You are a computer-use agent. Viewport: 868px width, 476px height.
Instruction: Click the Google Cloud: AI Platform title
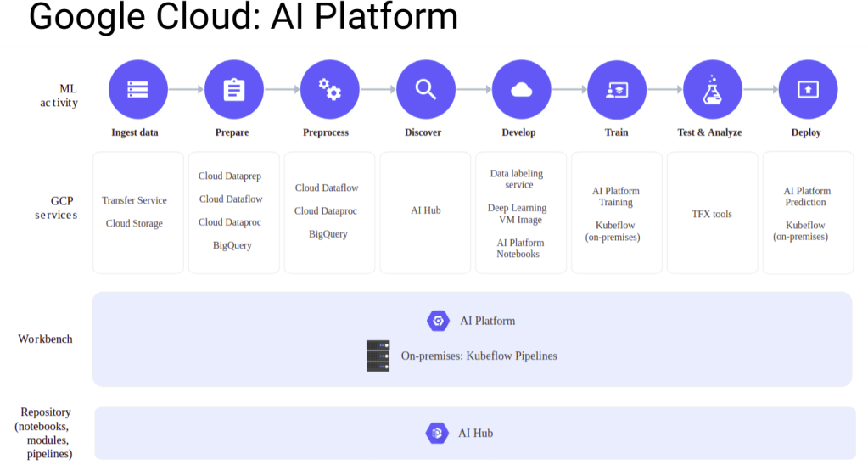click(244, 16)
